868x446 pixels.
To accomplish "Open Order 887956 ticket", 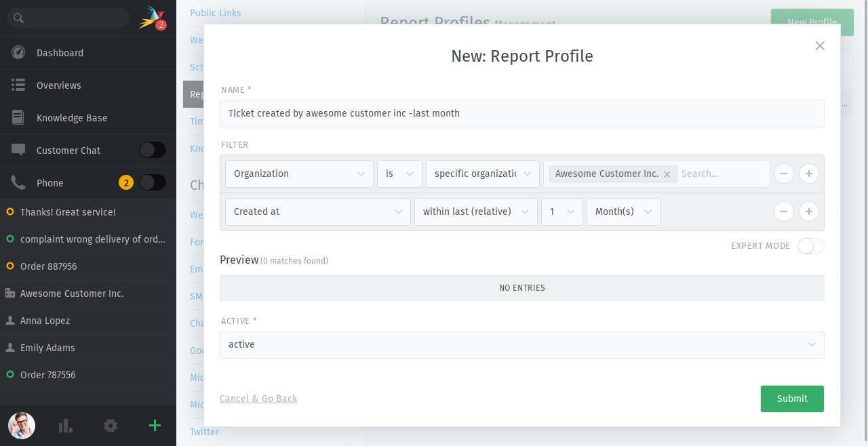I will coord(88,266).
